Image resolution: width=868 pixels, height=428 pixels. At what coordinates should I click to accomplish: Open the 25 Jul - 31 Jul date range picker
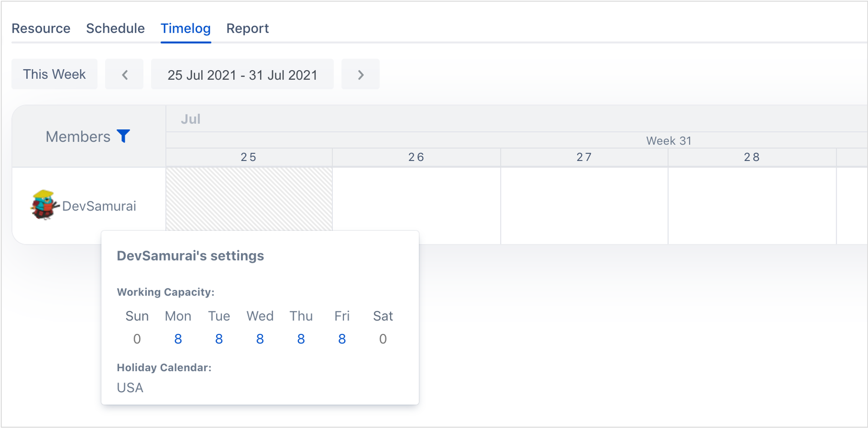pos(242,74)
